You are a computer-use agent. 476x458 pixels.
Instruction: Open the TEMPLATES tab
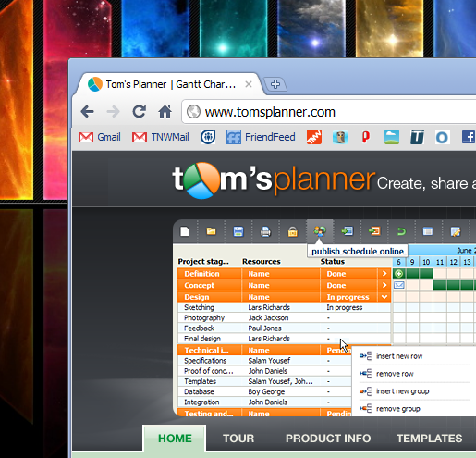click(430, 439)
